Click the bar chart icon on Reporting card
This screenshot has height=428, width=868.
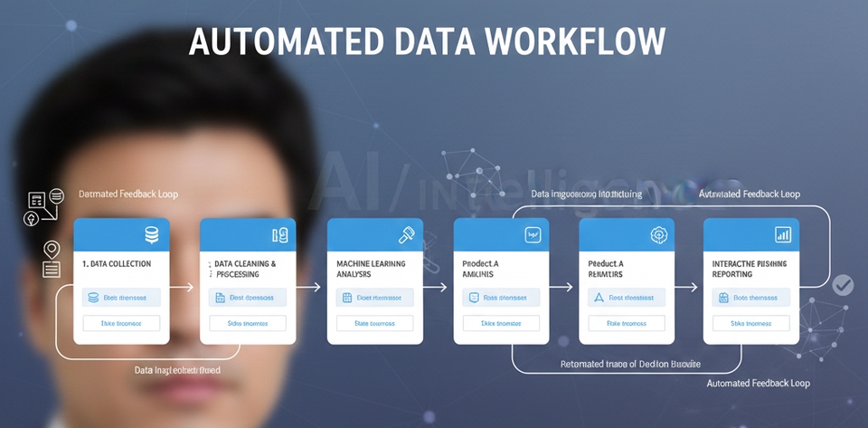pos(783,235)
